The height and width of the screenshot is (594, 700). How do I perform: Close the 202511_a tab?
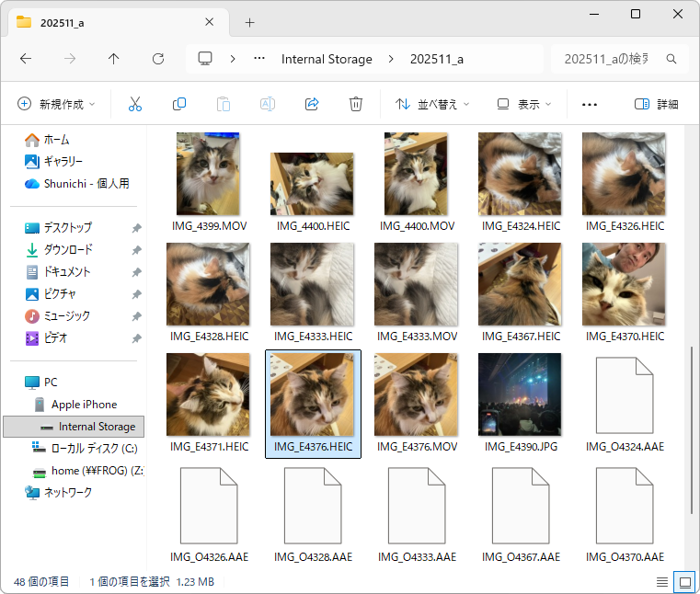pos(210,22)
